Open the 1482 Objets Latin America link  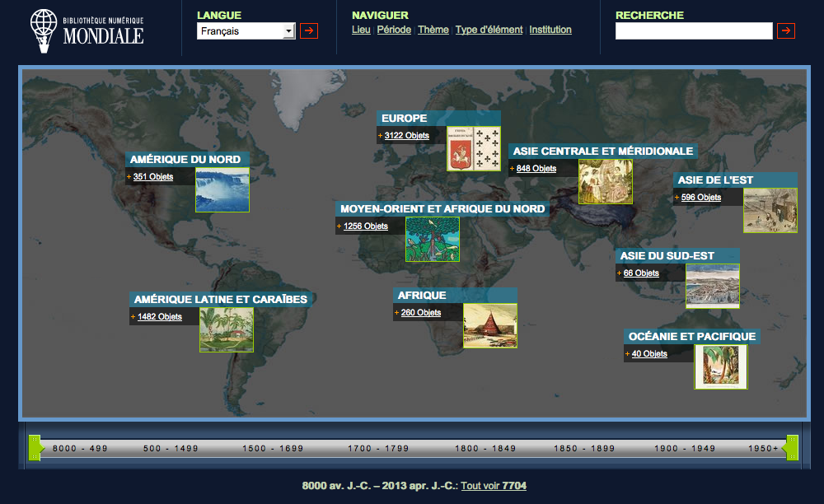pos(159,317)
